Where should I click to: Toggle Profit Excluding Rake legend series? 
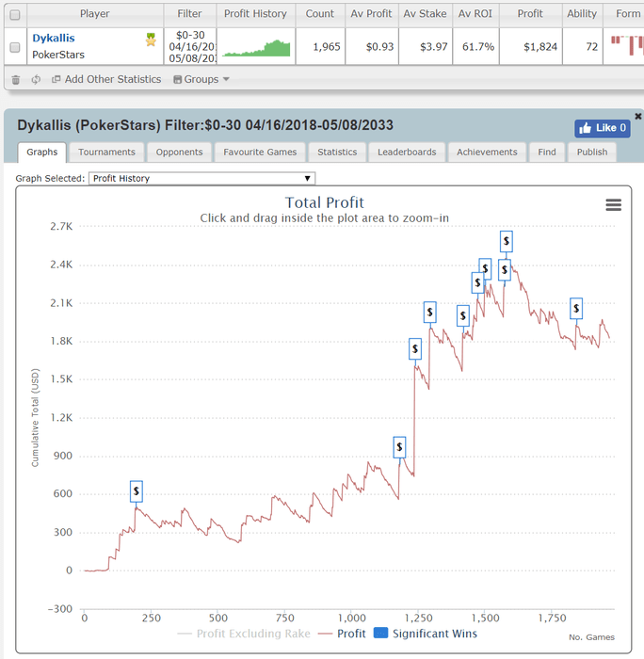coord(244,634)
